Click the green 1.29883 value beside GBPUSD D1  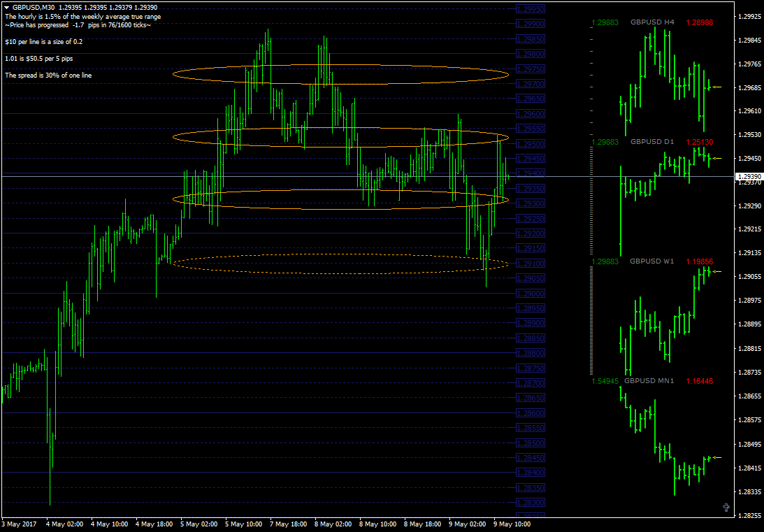pyautogui.click(x=605, y=142)
